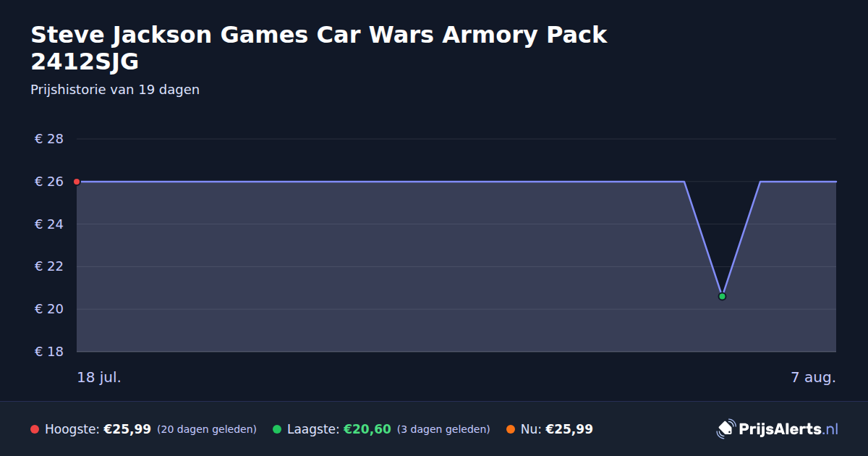Click the red Hoogste legend dot
Viewport: 868px width, 456px height.
tap(35, 429)
